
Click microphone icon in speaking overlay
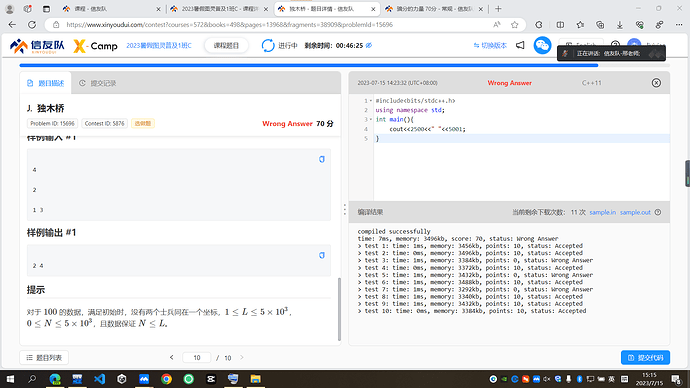pyautogui.click(x=565, y=54)
